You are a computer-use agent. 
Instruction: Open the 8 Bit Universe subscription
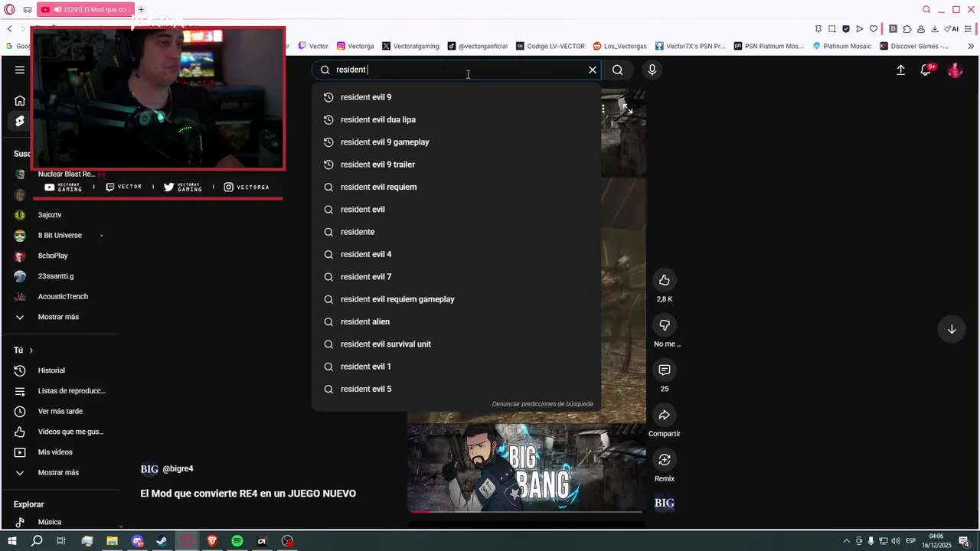(x=60, y=236)
